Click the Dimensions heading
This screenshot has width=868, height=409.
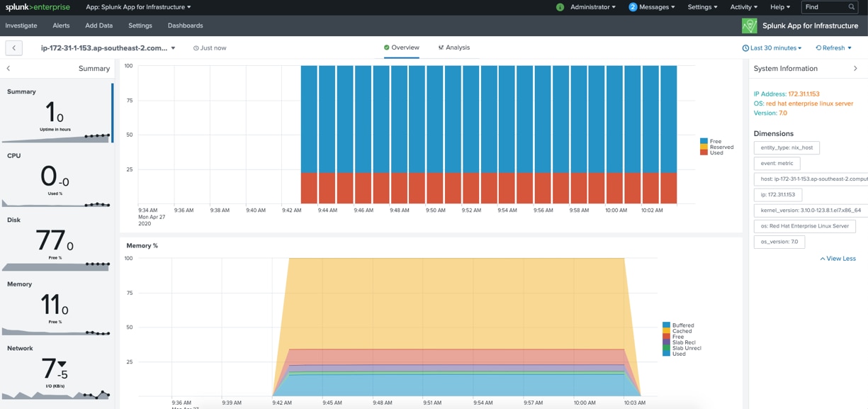(774, 133)
